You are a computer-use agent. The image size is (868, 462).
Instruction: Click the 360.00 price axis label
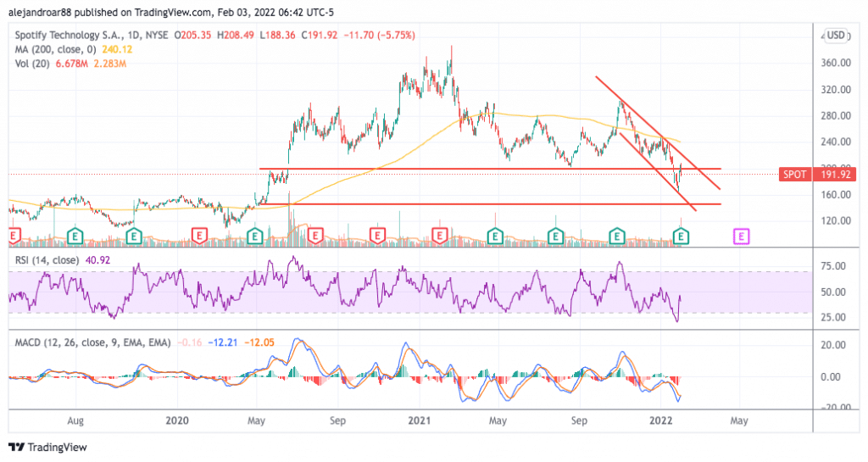tap(835, 63)
